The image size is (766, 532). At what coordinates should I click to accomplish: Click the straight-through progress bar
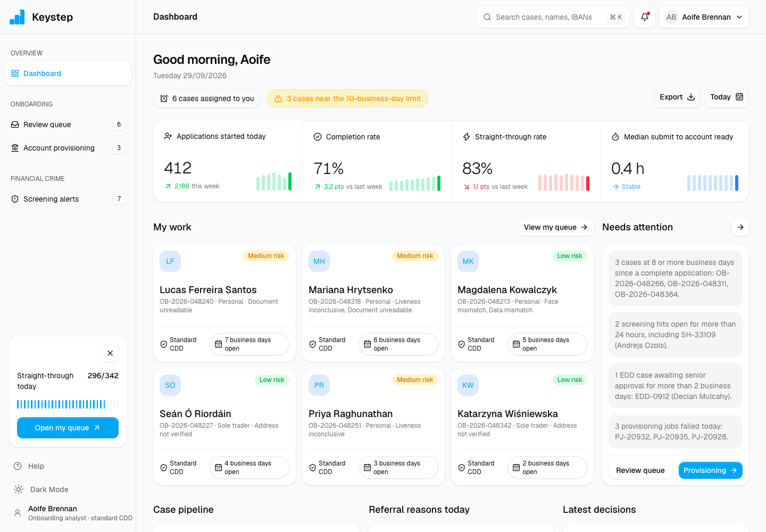point(68,404)
